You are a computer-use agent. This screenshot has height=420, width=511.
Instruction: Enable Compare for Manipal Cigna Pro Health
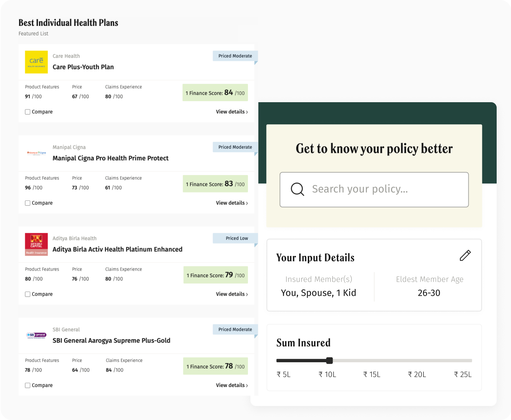pos(28,203)
